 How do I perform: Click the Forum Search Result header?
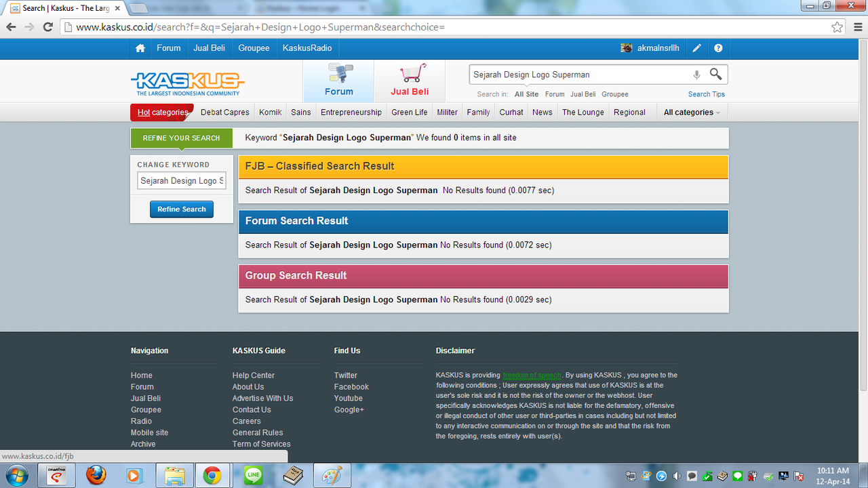[x=484, y=221]
